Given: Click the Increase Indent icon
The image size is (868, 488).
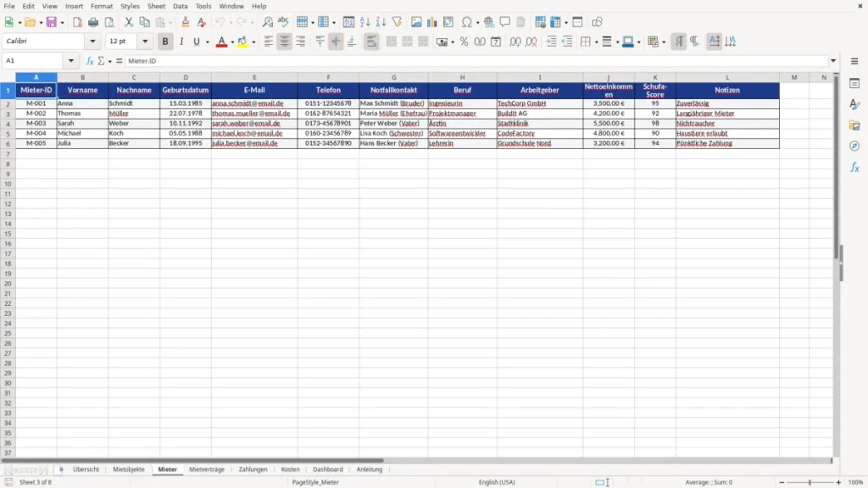Looking at the screenshot, I should [x=551, y=42].
